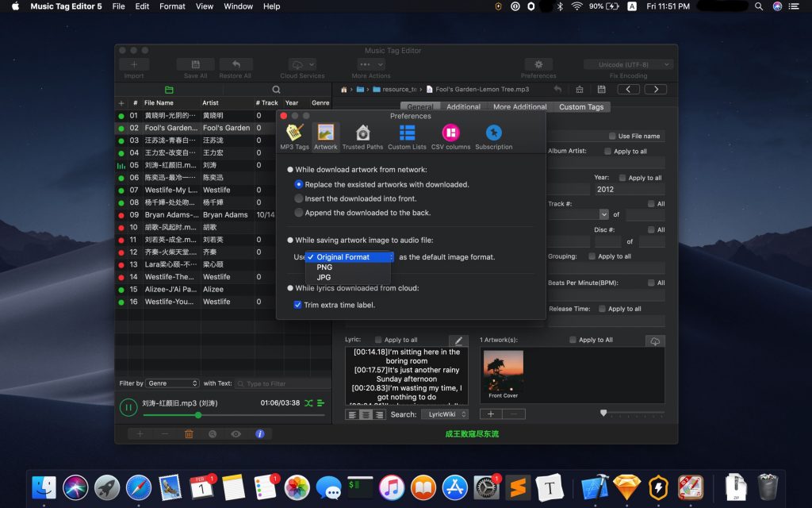Viewport: 812px width, 508px height.
Task: Open the LyricWiki search source dropdown
Action: click(445, 414)
